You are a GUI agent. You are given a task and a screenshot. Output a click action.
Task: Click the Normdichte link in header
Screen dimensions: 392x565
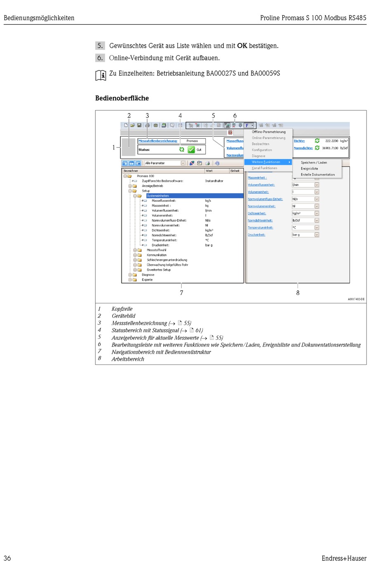pos(303,148)
